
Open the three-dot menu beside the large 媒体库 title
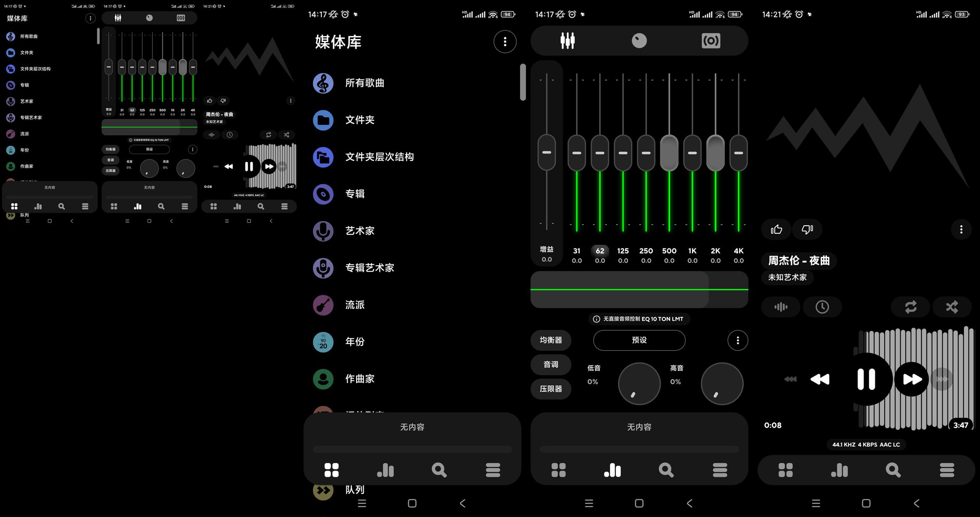point(505,42)
